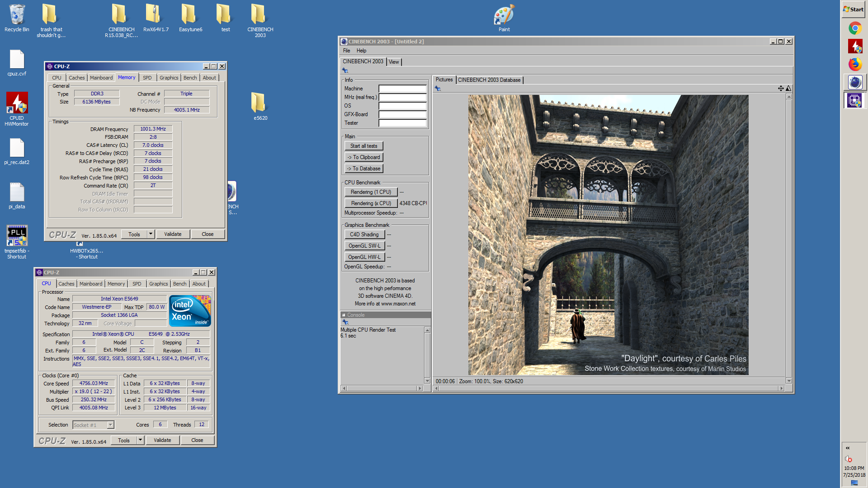Click the picture panel horizontal scrollbar right arrow
868x488 pixels.
781,389
